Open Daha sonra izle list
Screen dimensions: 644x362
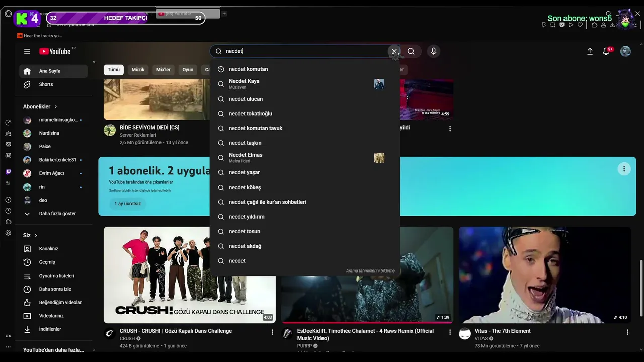tap(53, 289)
